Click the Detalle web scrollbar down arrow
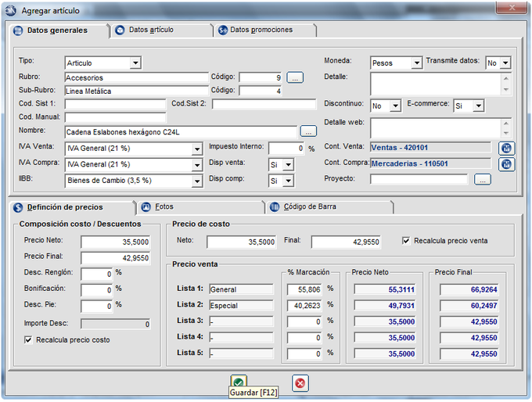The width and height of the screenshot is (532, 402). [506, 133]
